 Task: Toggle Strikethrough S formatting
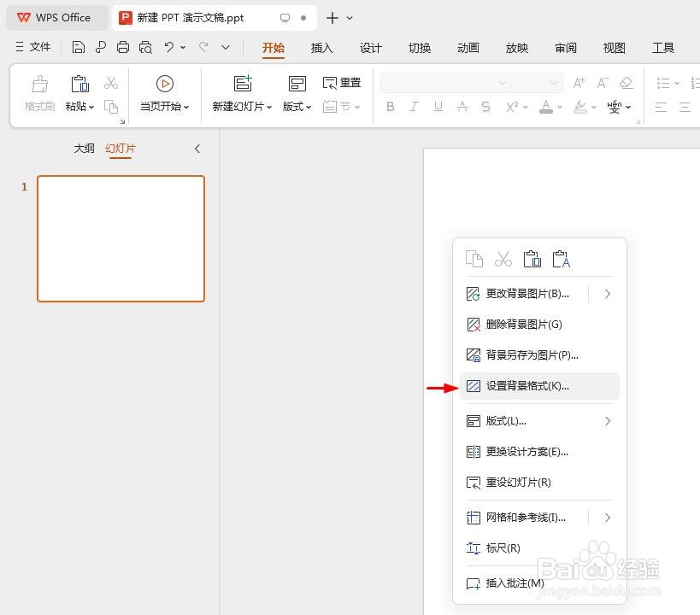click(485, 107)
